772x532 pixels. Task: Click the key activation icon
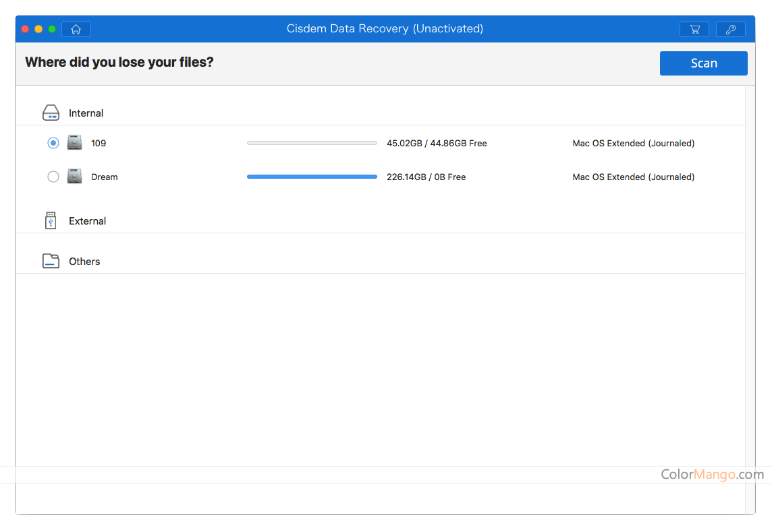(730, 29)
